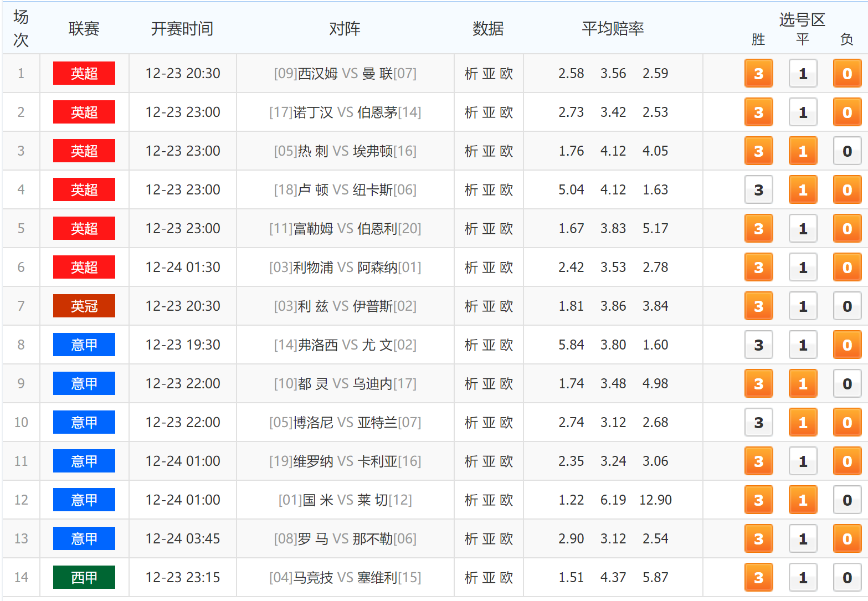This screenshot has height=601, width=868.
Task: Toggle win (3) for 弗洛西 VS 尤文
Action: coord(758,345)
